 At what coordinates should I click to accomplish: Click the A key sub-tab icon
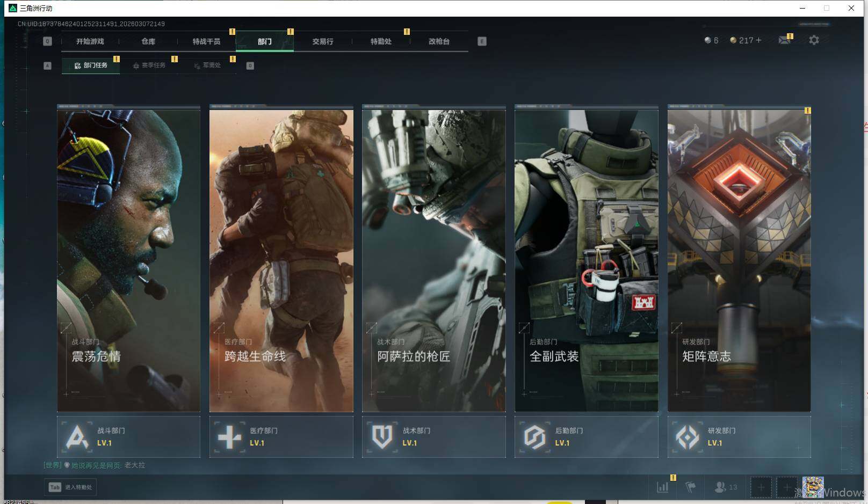(47, 65)
